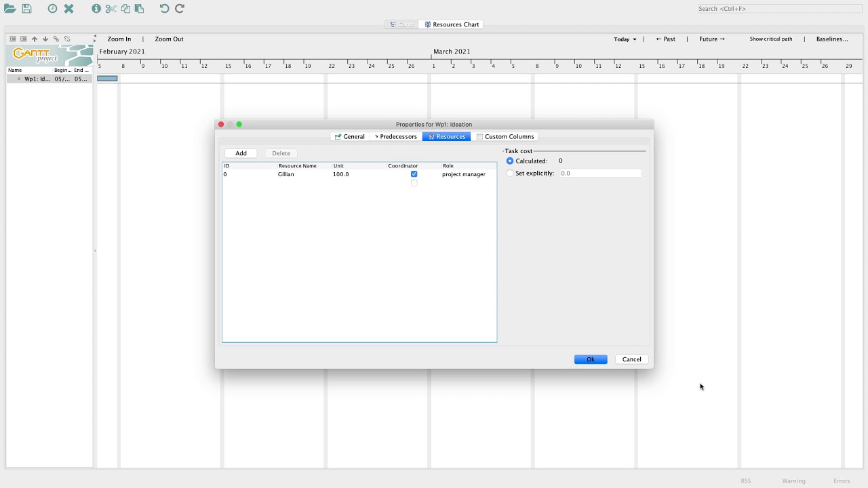Click the small triangles beside the task toolbar
This screenshot has width=868, height=488.
click(95, 39)
